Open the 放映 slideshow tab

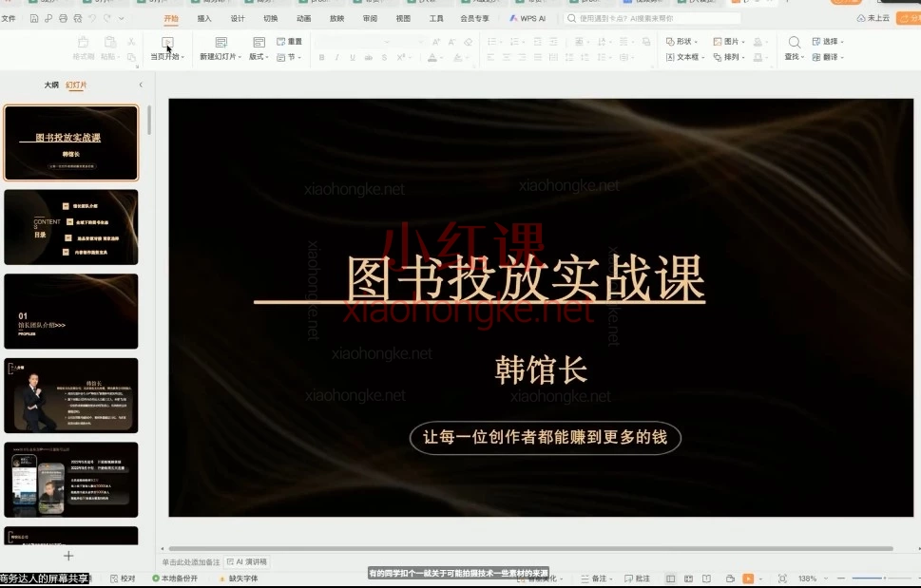pyautogui.click(x=336, y=19)
